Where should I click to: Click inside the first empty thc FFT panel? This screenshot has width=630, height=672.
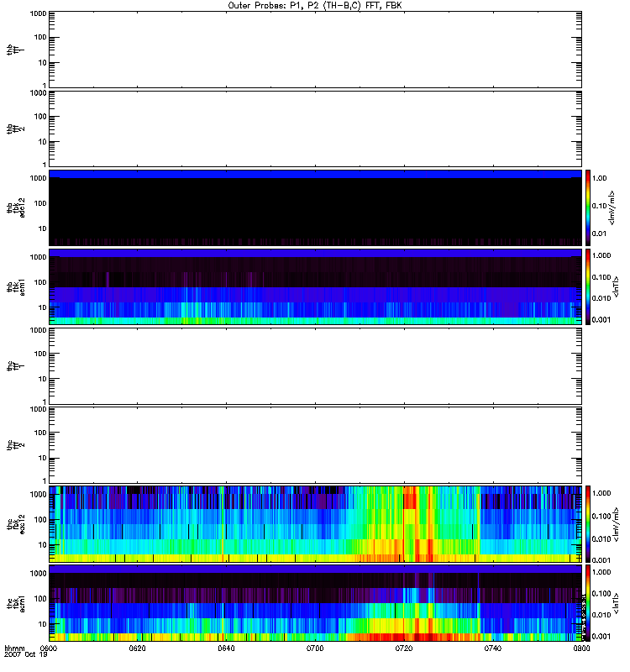[x=315, y=365]
